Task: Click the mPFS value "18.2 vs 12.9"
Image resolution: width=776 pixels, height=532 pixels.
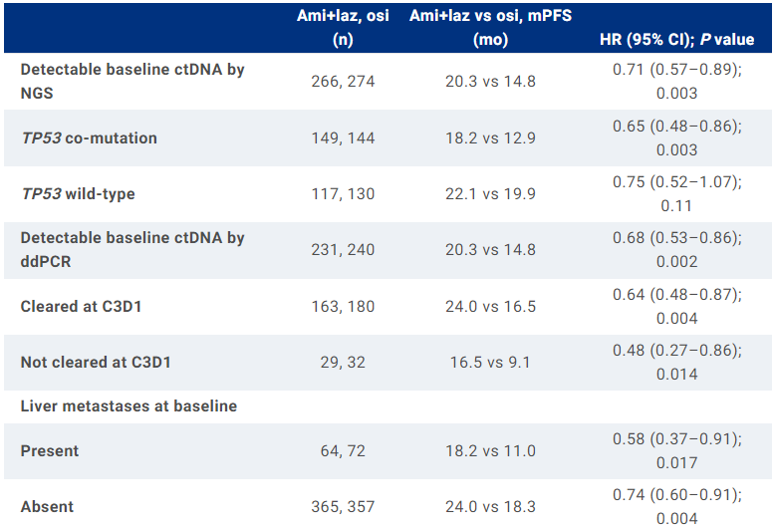Action: (x=490, y=138)
